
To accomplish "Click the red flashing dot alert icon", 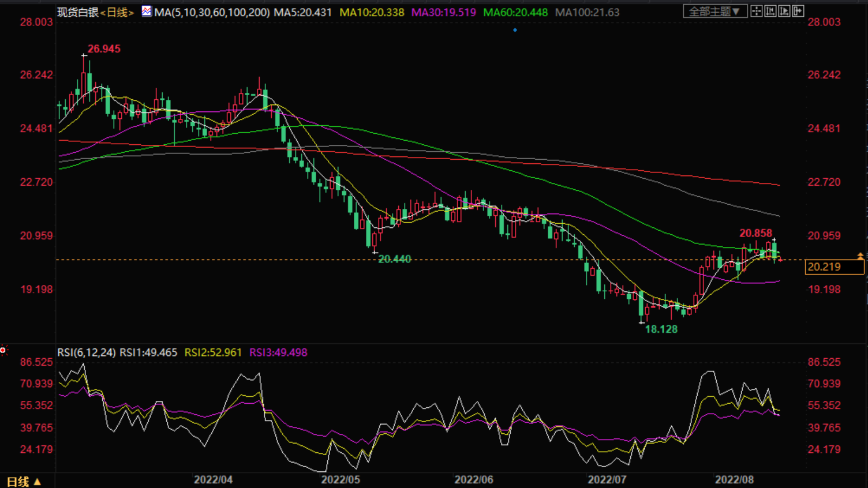I will 3,350.
